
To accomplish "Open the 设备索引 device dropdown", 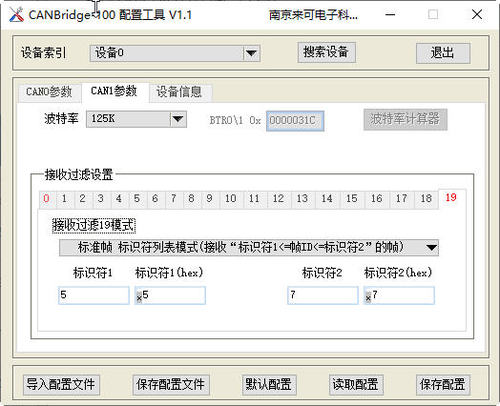I will (x=175, y=53).
